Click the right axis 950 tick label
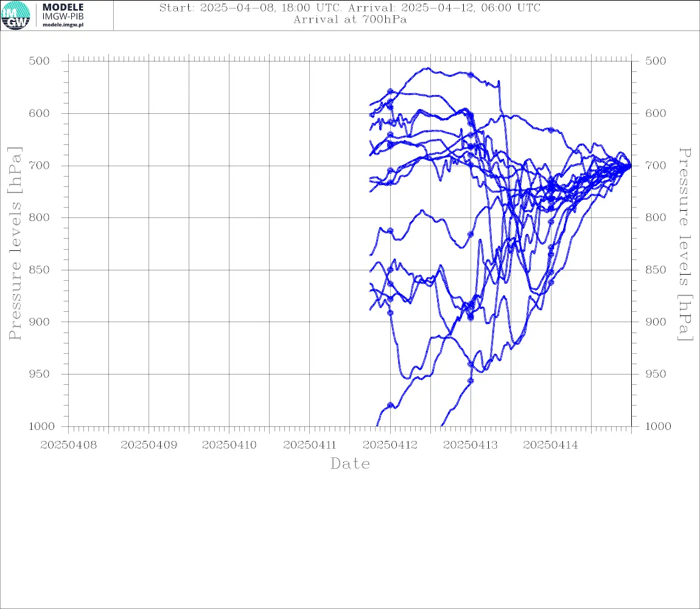 (656, 373)
